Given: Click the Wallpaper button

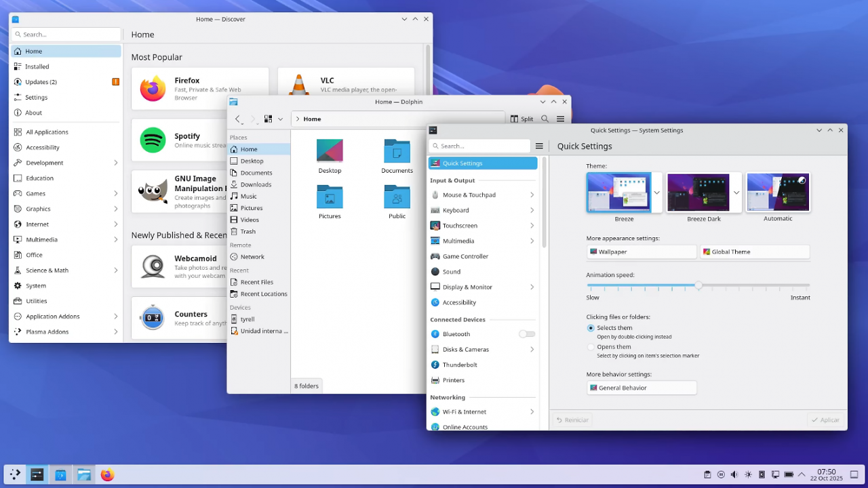Looking at the screenshot, I should tap(642, 251).
